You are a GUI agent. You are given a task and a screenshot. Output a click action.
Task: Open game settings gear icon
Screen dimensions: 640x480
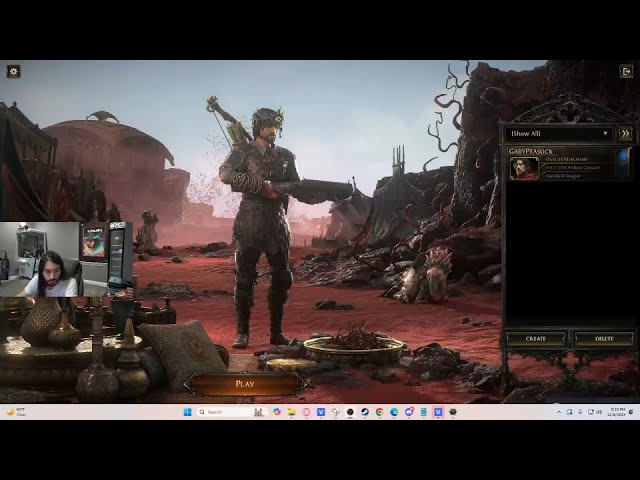point(13,71)
